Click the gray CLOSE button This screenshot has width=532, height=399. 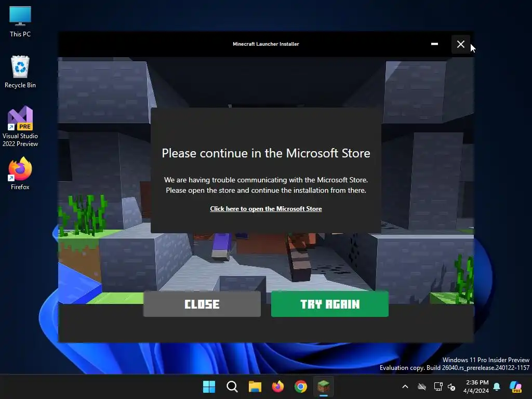tap(202, 304)
